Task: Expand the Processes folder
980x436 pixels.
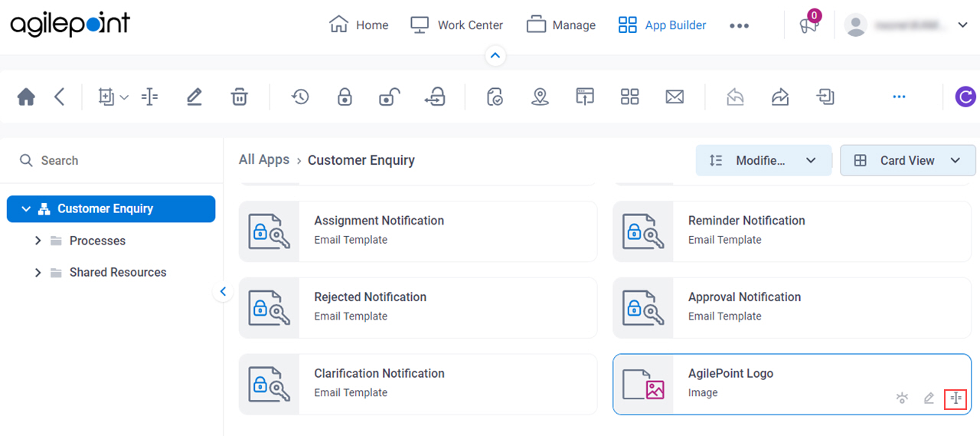Action: 38,241
